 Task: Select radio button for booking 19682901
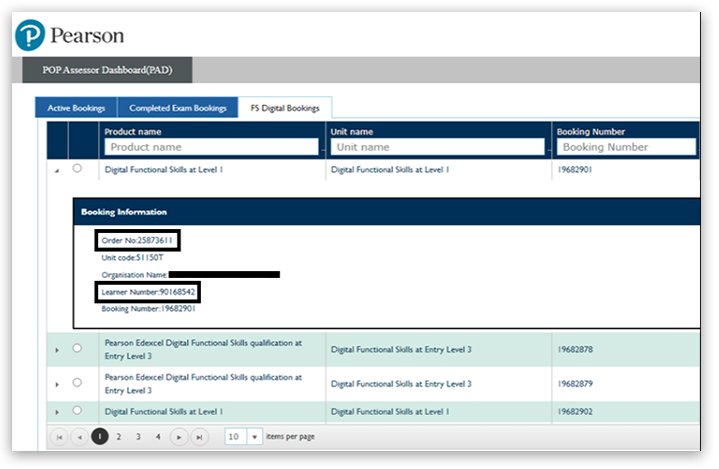click(78, 169)
